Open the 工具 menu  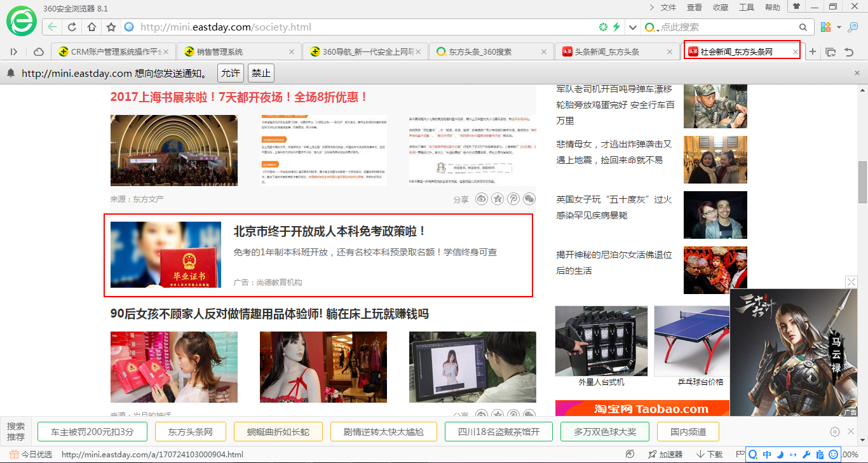(x=746, y=7)
